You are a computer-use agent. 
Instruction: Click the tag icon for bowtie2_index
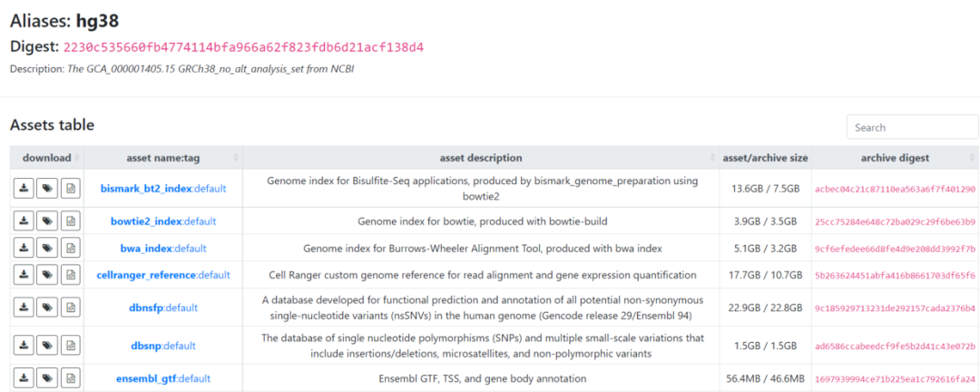click(47, 221)
